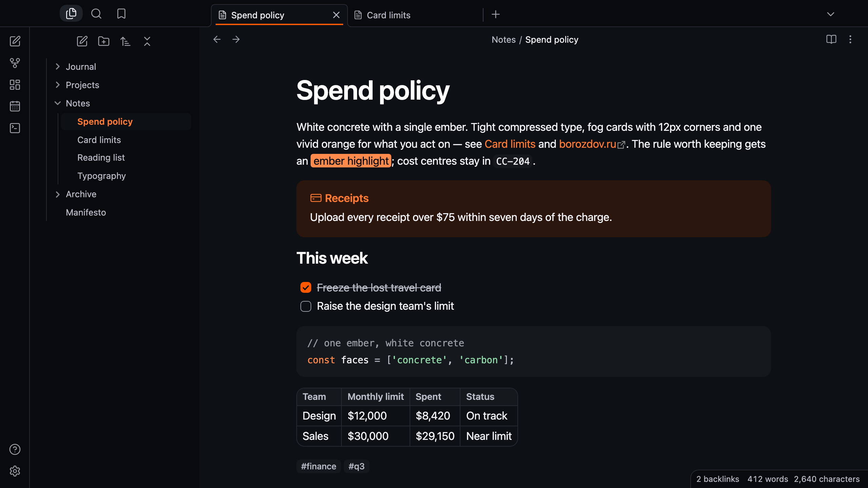
Task: Switch to reading view book icon
Action: click(x=831, y=39)
